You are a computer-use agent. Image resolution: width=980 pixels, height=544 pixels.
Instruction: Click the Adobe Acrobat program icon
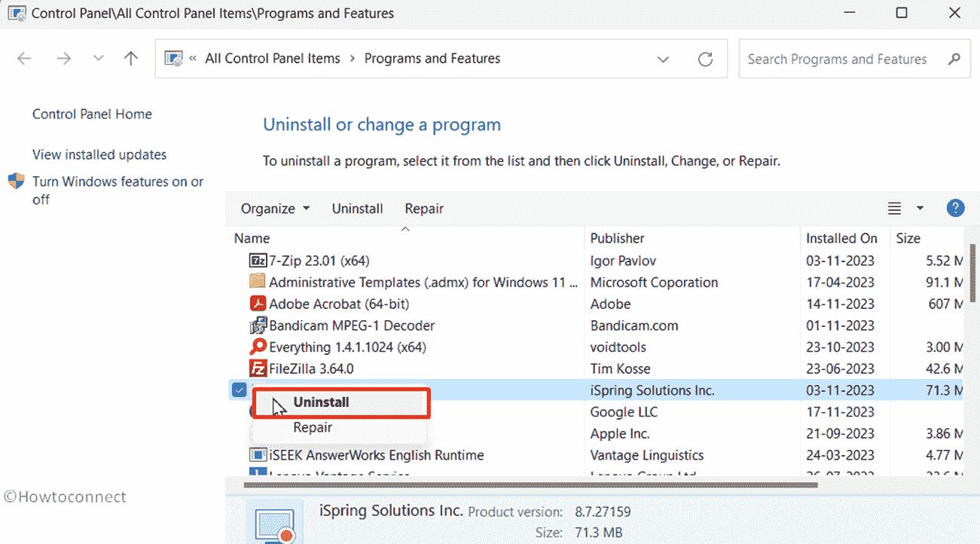[258, 304]
